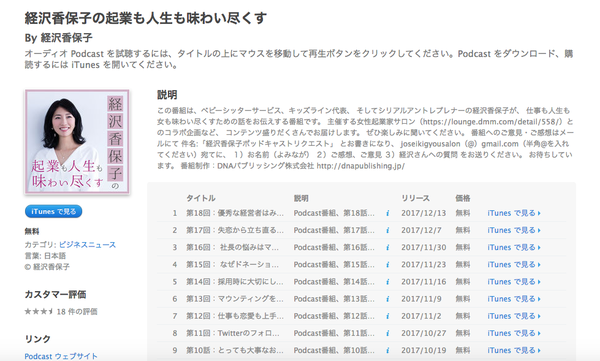
Task: Click the info icon for episode 第16回
Action: [387, 248]
